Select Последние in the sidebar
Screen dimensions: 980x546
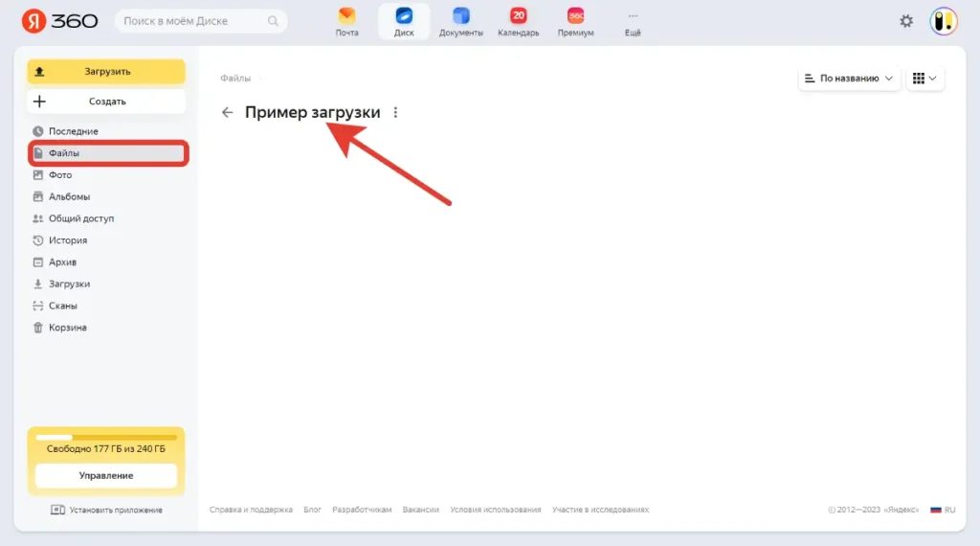point(73,131)
